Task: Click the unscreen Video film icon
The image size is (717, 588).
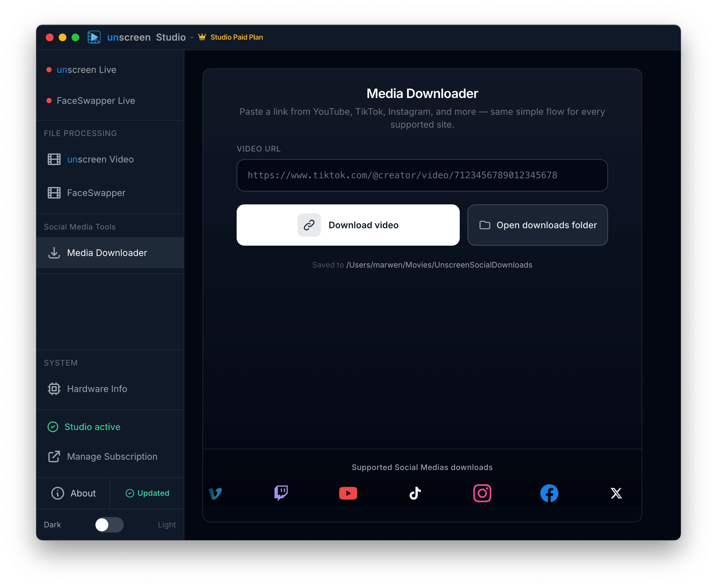Action: coord(54,159)
